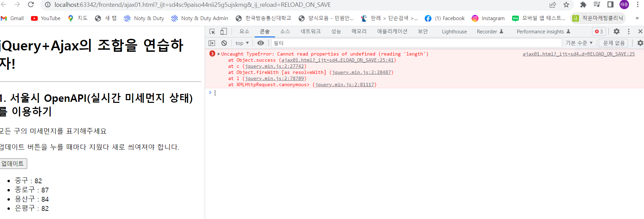Open the 작은마케팅클리닉 bookmark

tap(598, 18)
